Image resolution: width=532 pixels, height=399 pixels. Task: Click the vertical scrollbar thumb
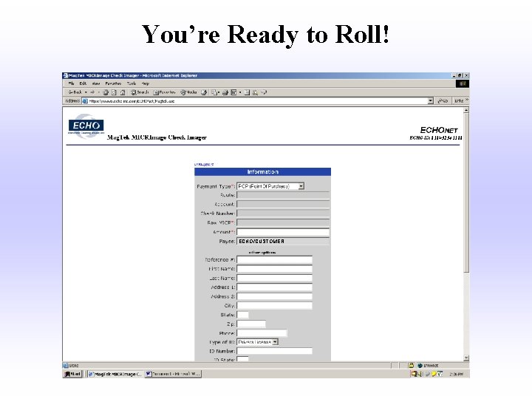466,193
